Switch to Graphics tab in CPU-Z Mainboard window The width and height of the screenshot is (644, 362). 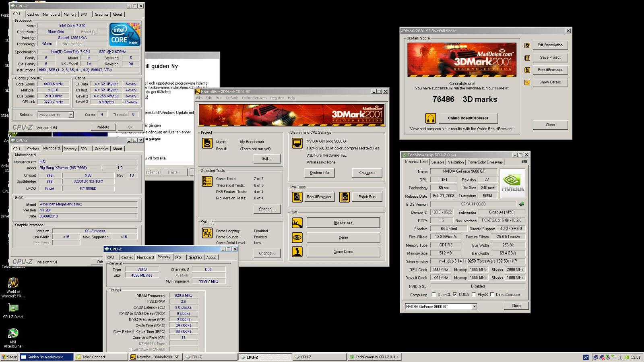(x=101, y=149)
